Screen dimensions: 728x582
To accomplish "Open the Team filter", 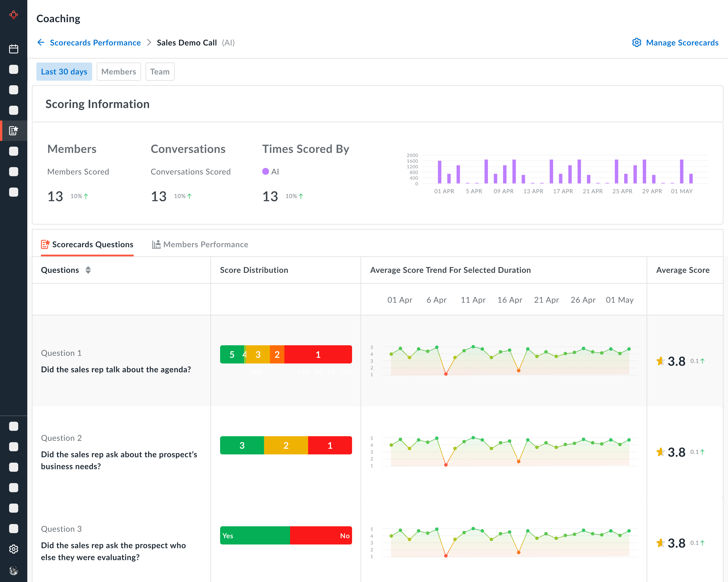I will click(160, 72).
